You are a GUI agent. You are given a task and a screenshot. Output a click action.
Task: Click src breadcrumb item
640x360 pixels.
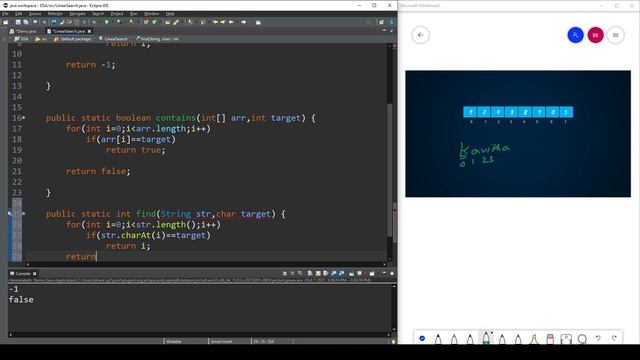tap(41, 39)
